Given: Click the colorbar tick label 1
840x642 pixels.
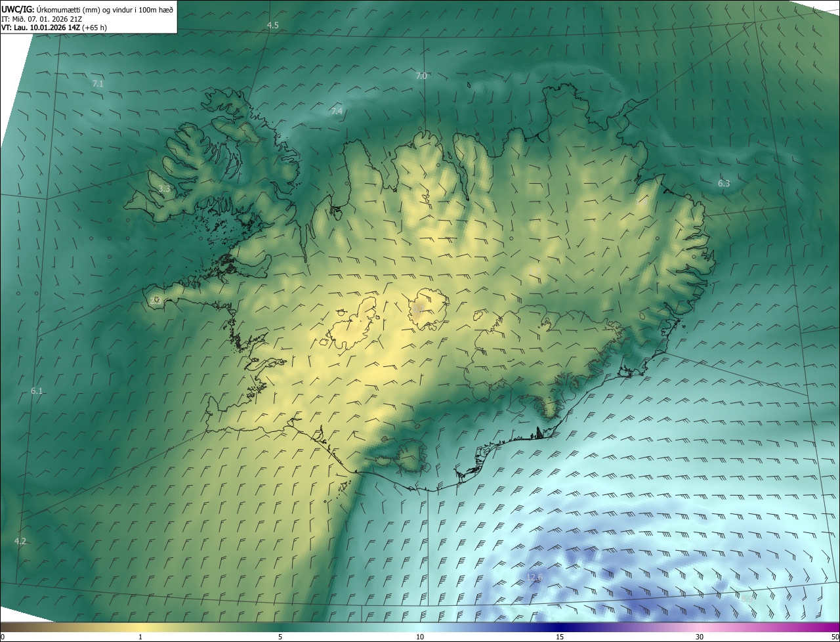Looking at the screenshot, I should 140,637.
